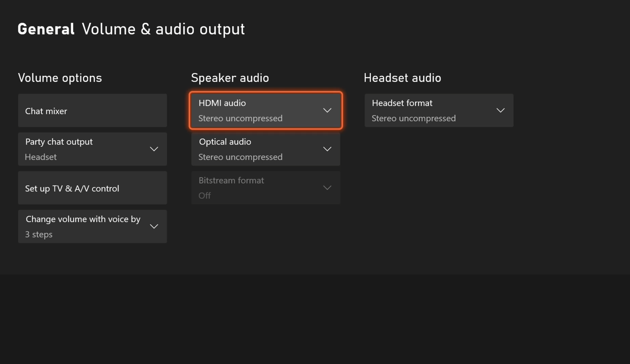Click the Bitstream format chevron arrow

[327, 187]
